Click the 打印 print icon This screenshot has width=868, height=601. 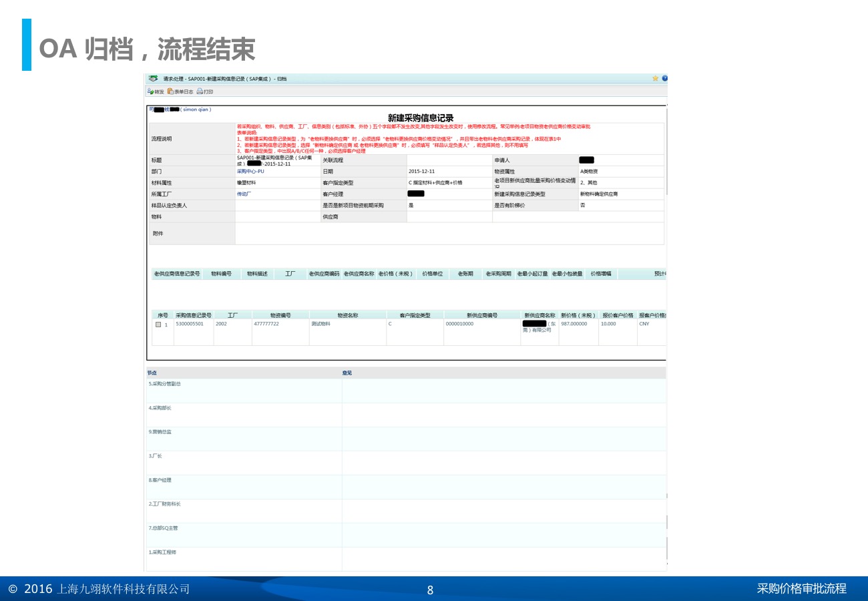click(x=204, y=91)
